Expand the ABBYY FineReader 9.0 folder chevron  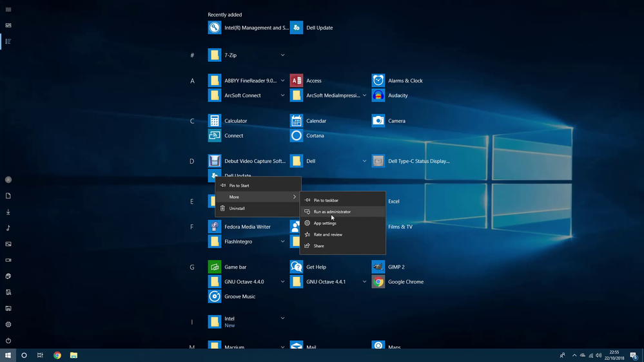(x=282, y=81)
